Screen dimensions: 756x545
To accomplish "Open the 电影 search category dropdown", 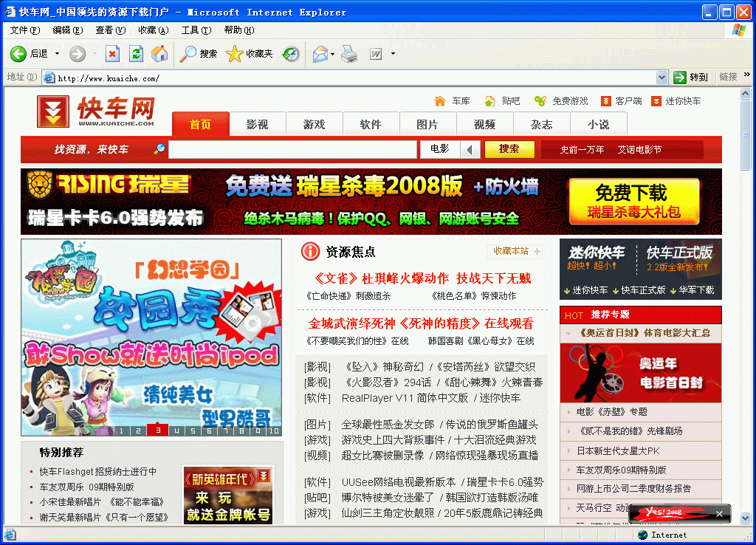I will click(x=470, y=149).
